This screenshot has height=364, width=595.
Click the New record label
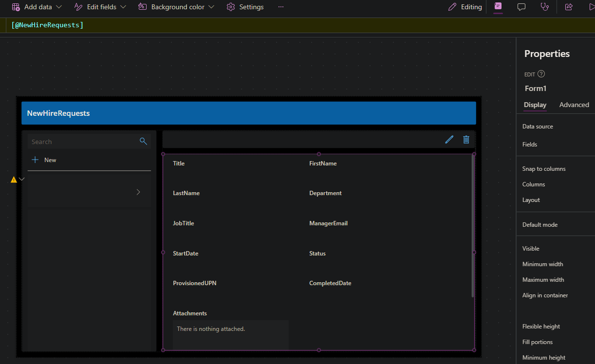click(x=50, y=160)
